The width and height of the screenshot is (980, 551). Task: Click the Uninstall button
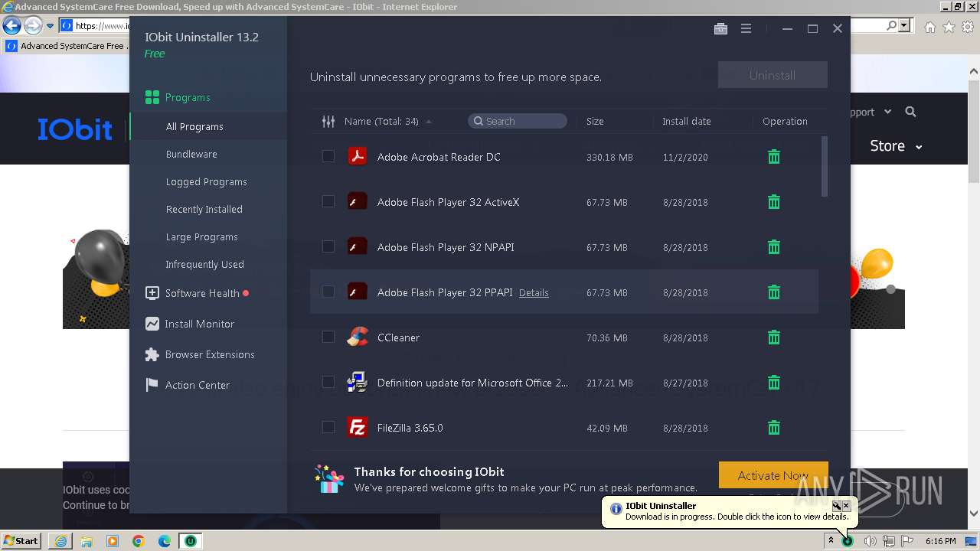[773, 75]
